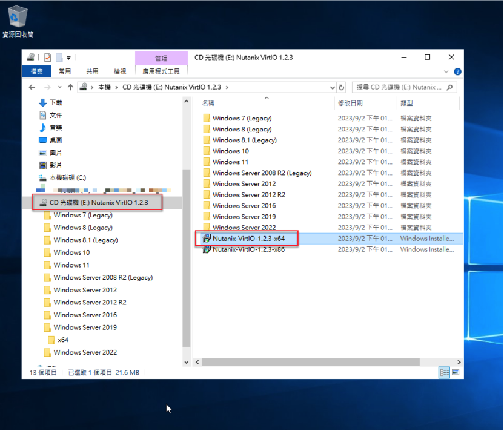Open the Recycle Bin desktop icon

coord(18,21)
